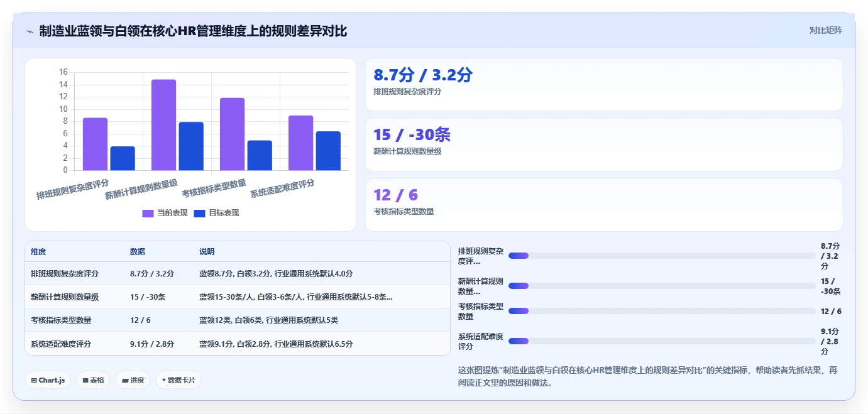Click the purple 系统适配难度评分 bar
Viewport: 868px width, 414px height.
click(300, 143)
